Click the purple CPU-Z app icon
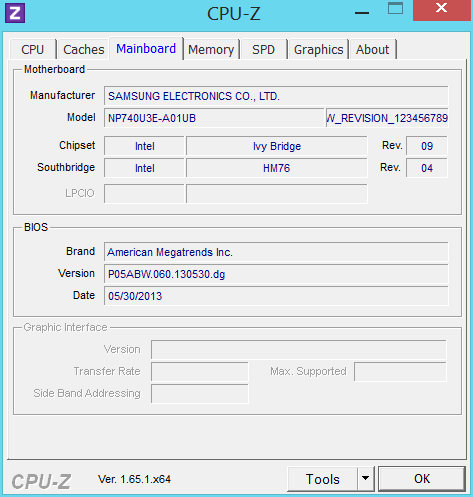This screenshot has width=473, height=497. (x=15, y=13)
